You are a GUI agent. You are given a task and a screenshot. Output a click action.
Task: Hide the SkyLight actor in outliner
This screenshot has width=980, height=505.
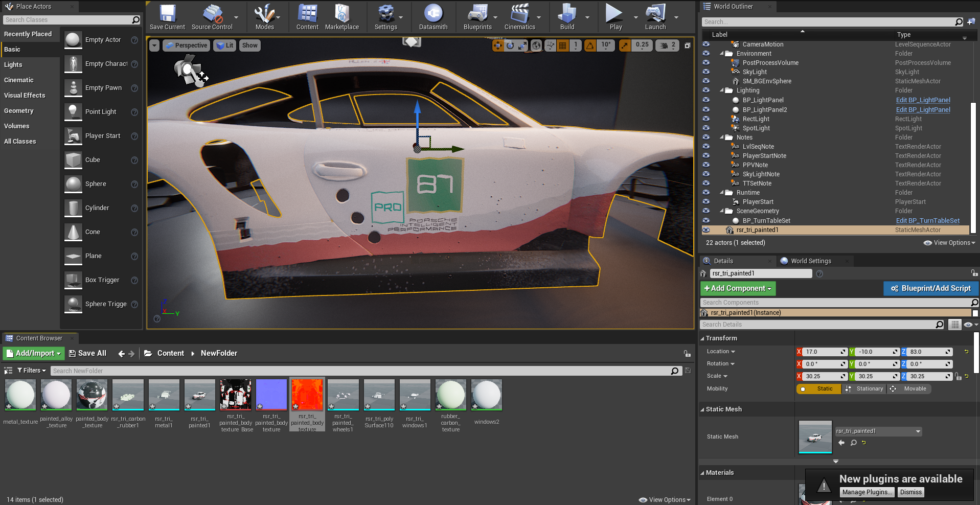coord(706,72)
